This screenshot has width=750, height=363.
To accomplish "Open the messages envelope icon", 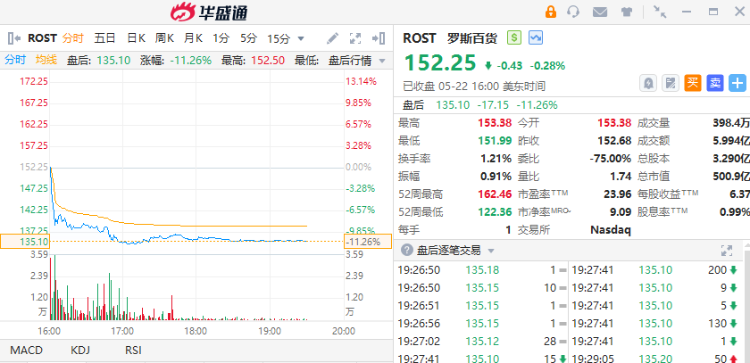I will pos(600,12).
